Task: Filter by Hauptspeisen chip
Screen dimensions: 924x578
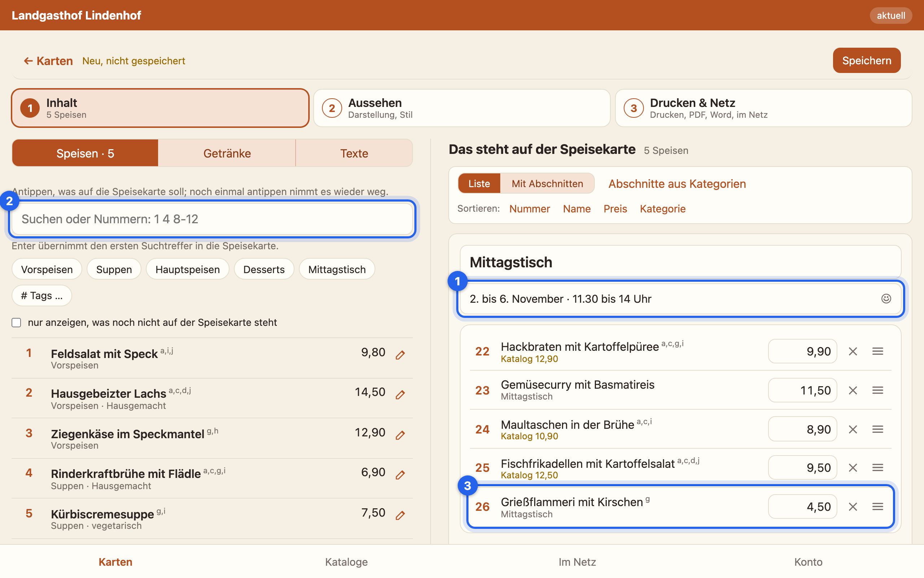Action: pos(187,269)
